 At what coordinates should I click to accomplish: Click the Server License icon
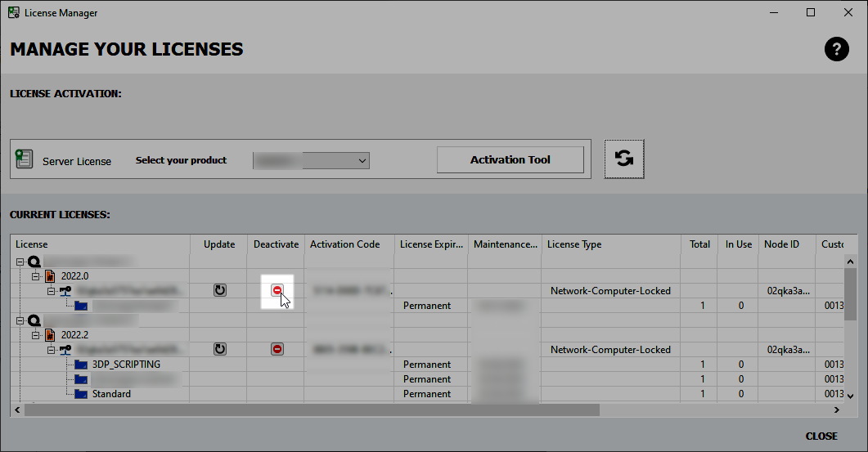click(24, 159)
